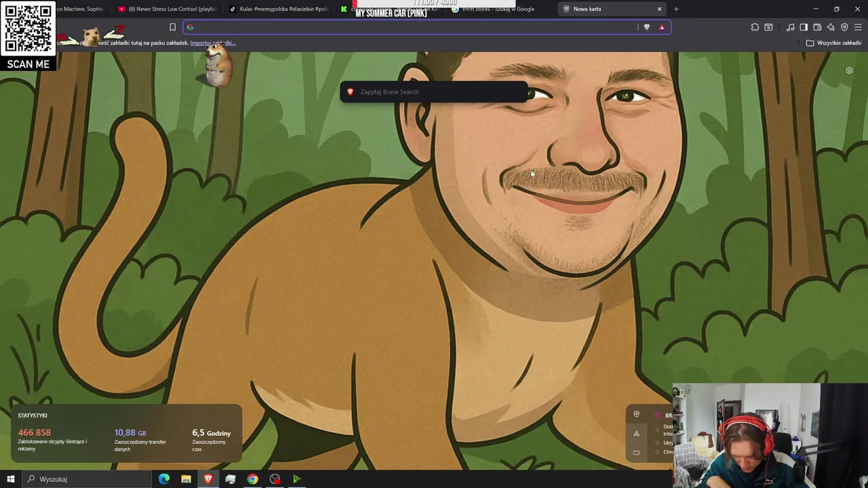Click the Google icon in the address bar
Viewport: 868px width, 488px height.
point(190,27)
